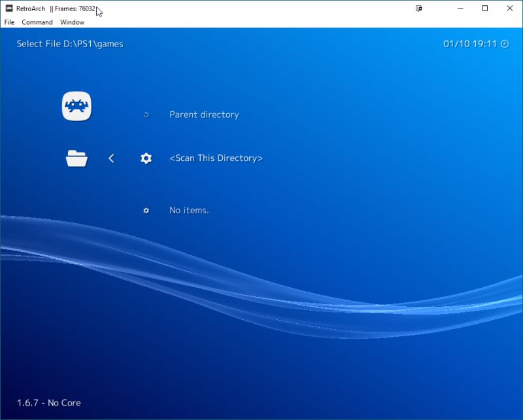
Task: Click the Select File D:\PS1\games header
Action: pyautogui.click(x=69, y=44)
